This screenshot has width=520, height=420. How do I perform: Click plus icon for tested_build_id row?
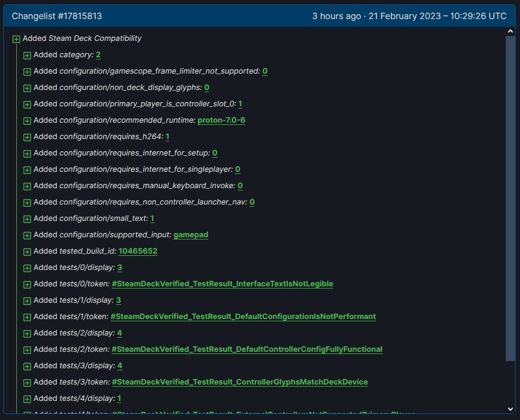[27, 252]
